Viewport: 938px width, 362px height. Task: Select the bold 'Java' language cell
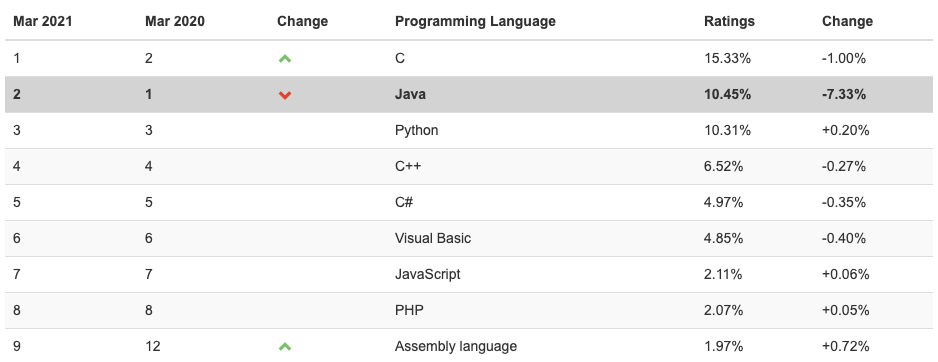pos(410,95)
